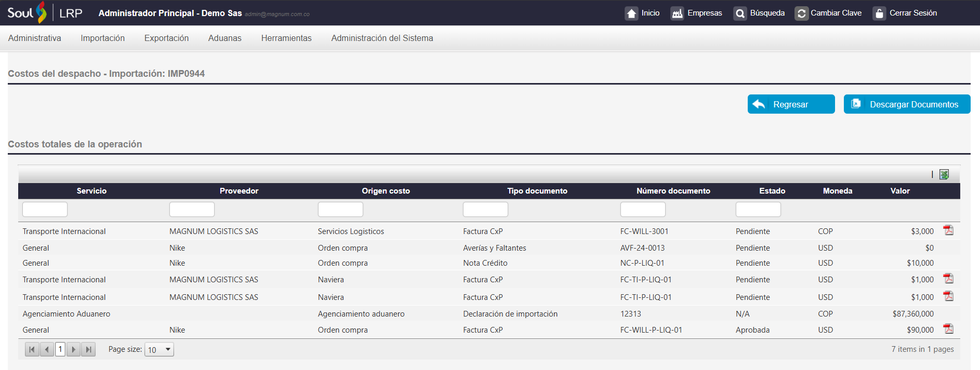Click admin@magnum.com.co email text
Screen dimensions: 980x370
point(277,14)
